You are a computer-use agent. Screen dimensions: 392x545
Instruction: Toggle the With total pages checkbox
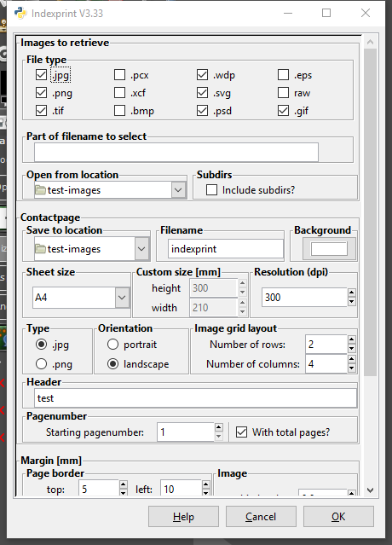(242, 432)
